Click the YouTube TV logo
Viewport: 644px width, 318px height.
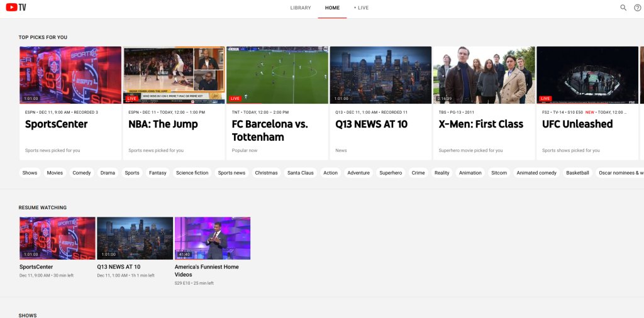pyautogui.click(x=16, y=8)
